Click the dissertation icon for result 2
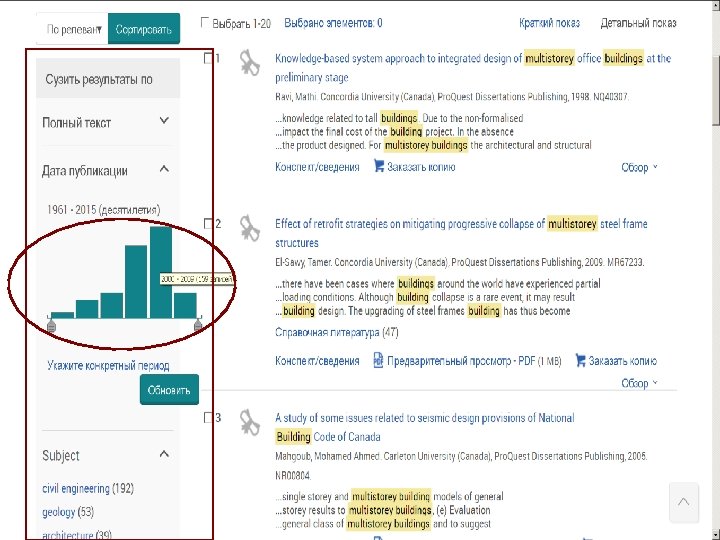Image resolution: width=720 pixels, height=540 pixels. [250, 228]
